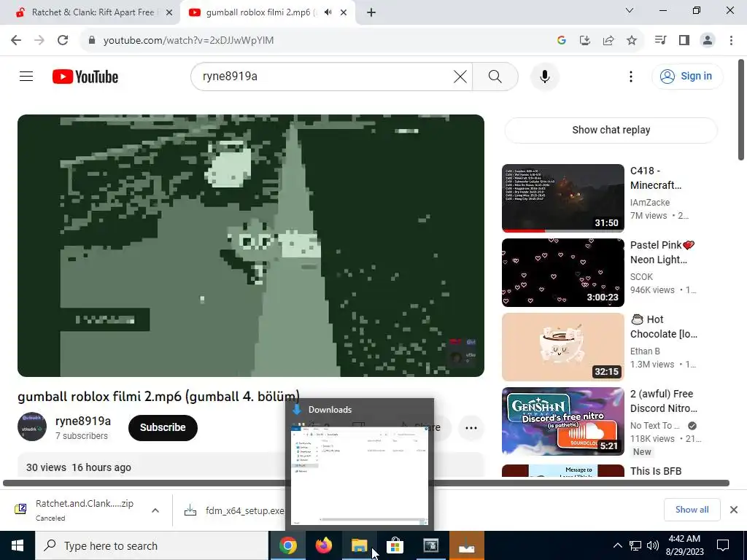The image size is (747, 560).
Task: Close the gumball roblox tab
Action: [x=344, y=13]
